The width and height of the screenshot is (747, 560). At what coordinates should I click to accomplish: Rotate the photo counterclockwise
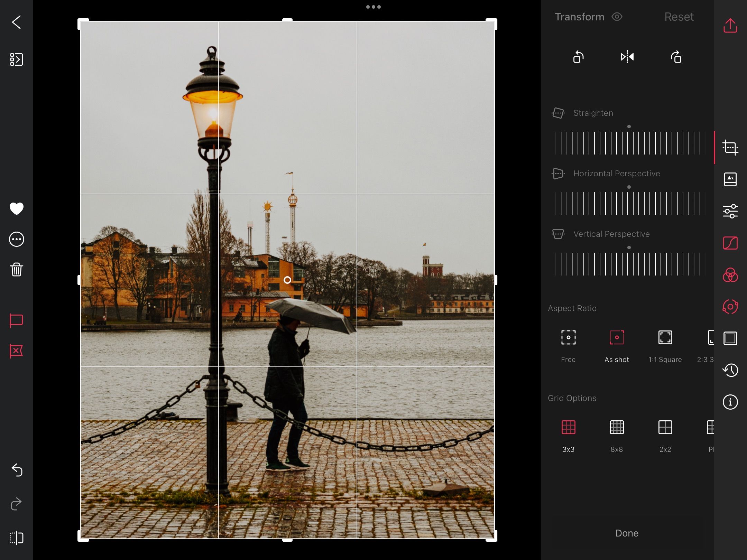(578, 57)
